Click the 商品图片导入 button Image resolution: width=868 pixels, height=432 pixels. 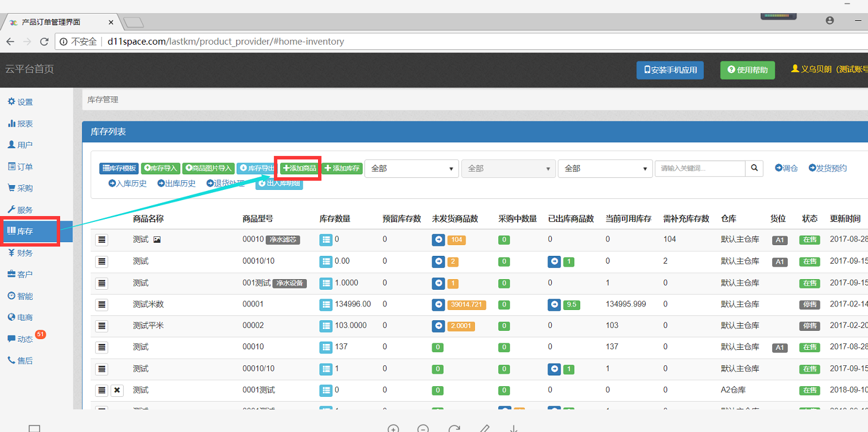coord(208,168)
